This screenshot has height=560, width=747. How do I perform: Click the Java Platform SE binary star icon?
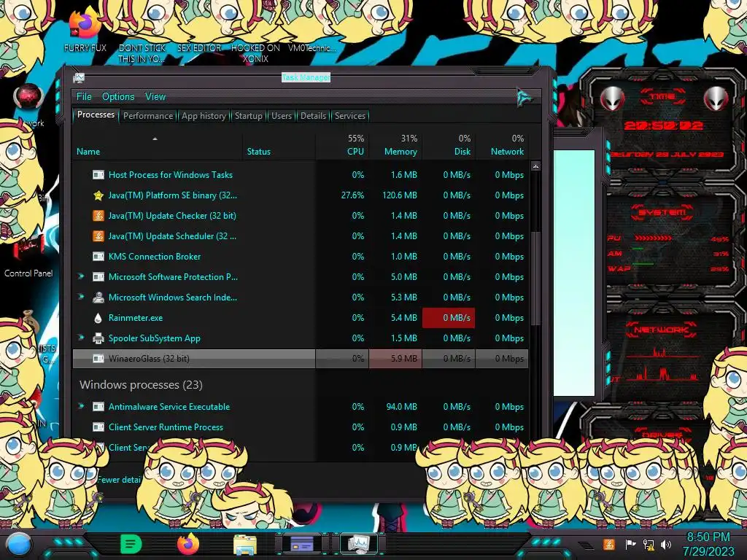click(x=98, y=195)
